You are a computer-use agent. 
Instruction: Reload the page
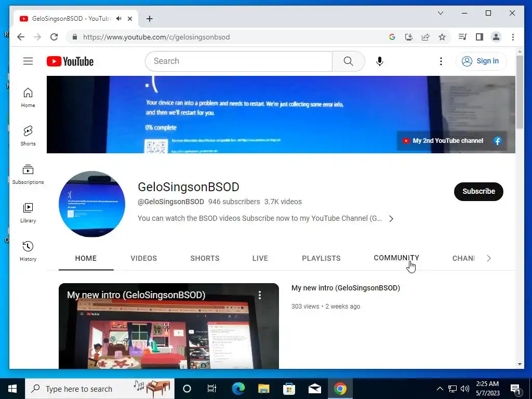point(54,37)
